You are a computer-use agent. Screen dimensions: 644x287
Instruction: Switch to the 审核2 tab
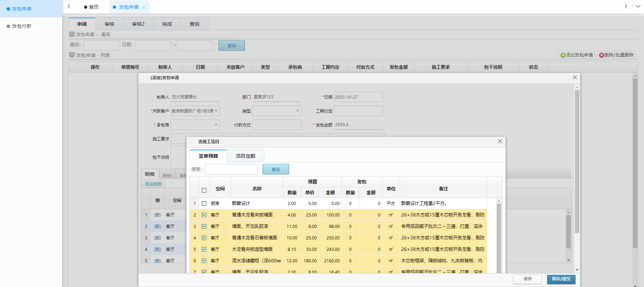(x=138, y=24)
